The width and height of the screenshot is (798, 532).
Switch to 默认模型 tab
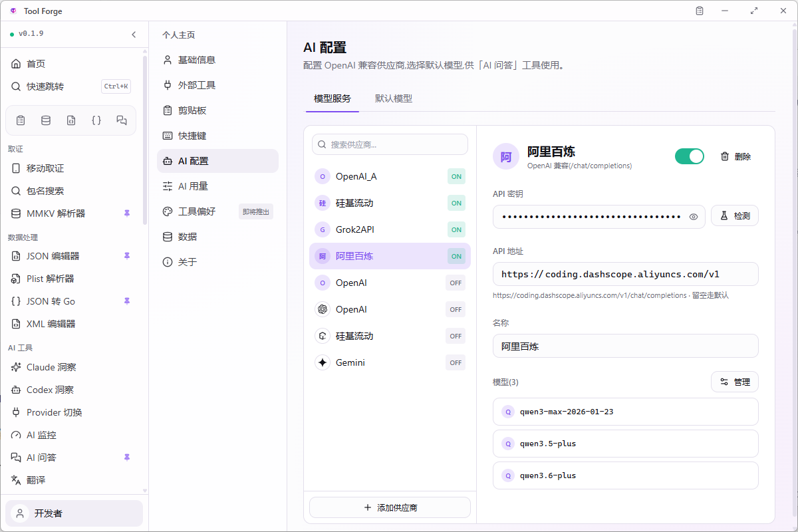click(394, 98)
